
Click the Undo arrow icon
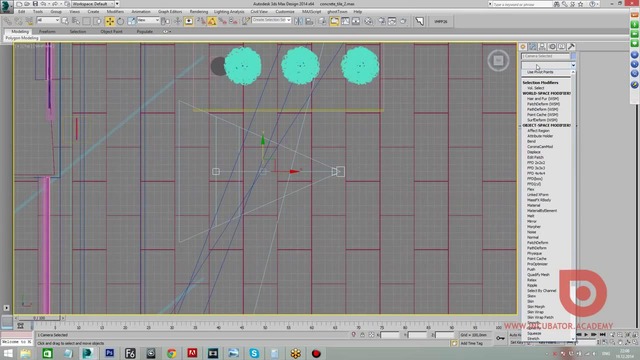[x=44, y=4]
